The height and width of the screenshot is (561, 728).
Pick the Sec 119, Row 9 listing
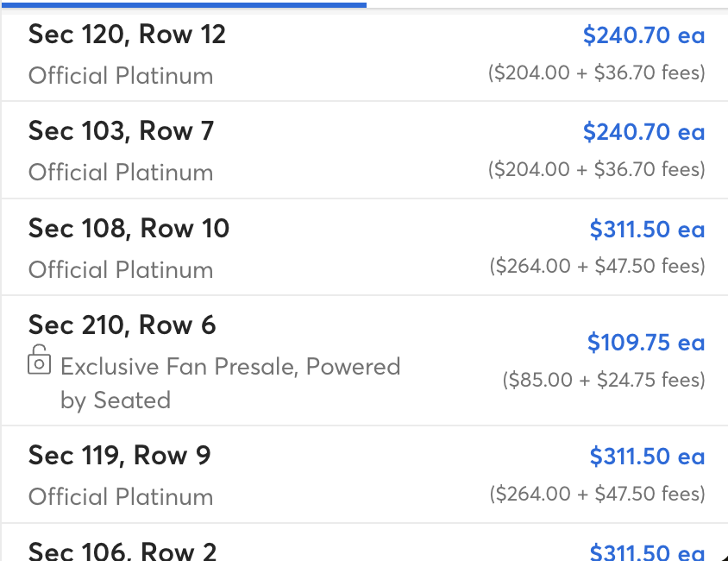365,474
